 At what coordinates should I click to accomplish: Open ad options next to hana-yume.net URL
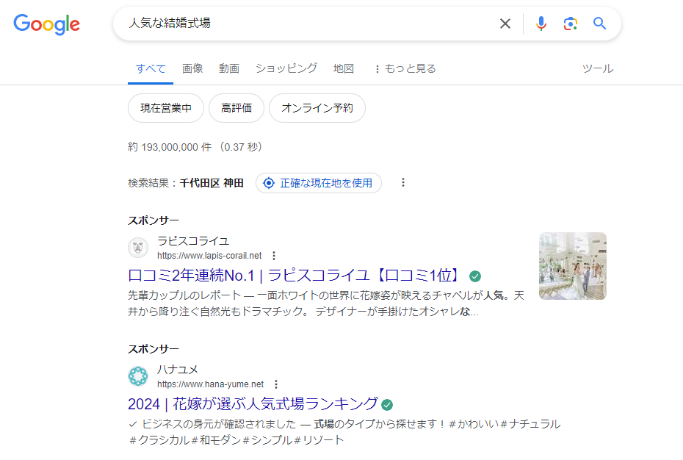pyautogui.click(x=276, y=384)
